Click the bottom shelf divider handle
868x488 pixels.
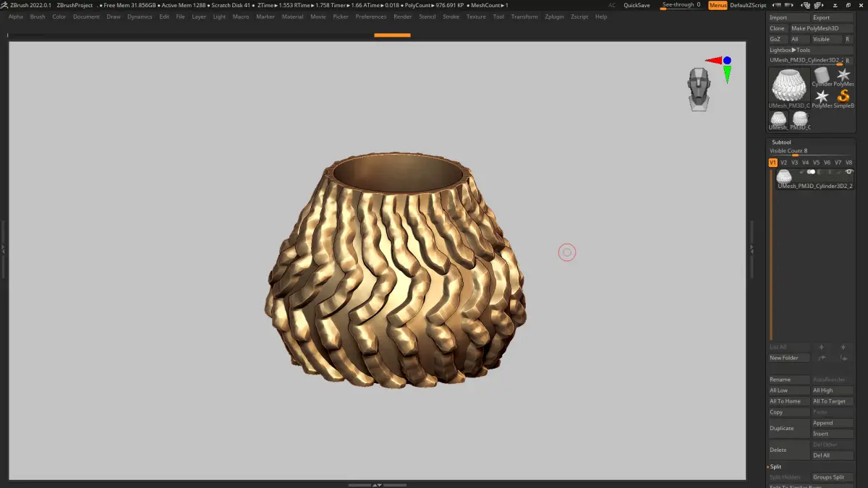click(375, 484)
